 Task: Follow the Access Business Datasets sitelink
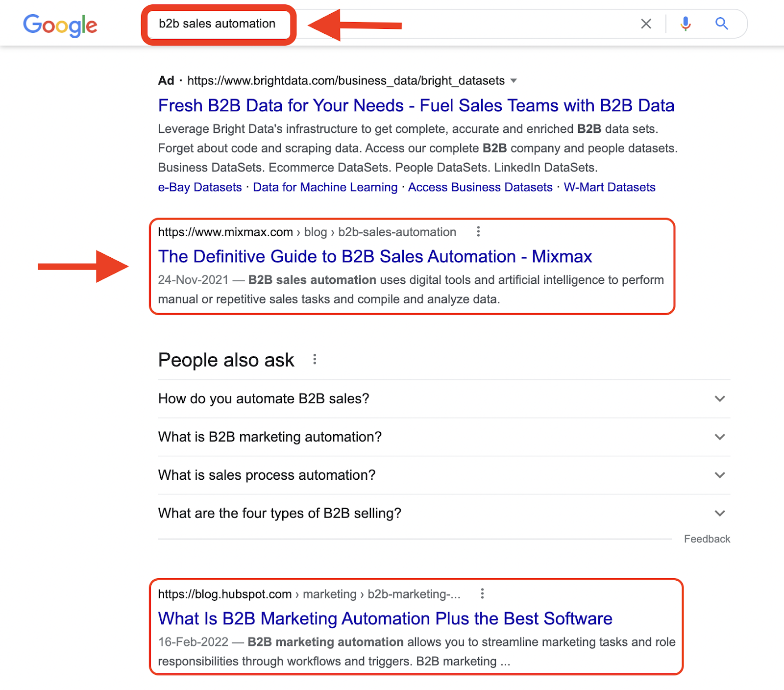[480, 187]
